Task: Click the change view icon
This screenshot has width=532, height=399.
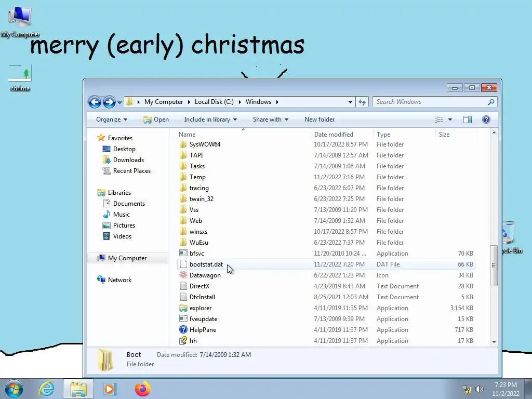Action: tap(438, 119)
